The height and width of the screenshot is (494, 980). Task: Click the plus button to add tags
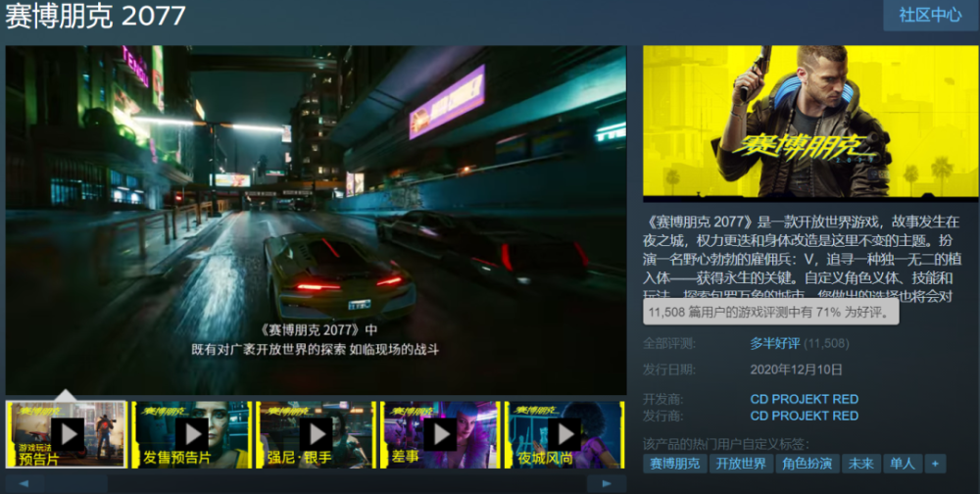click(935, 464)
